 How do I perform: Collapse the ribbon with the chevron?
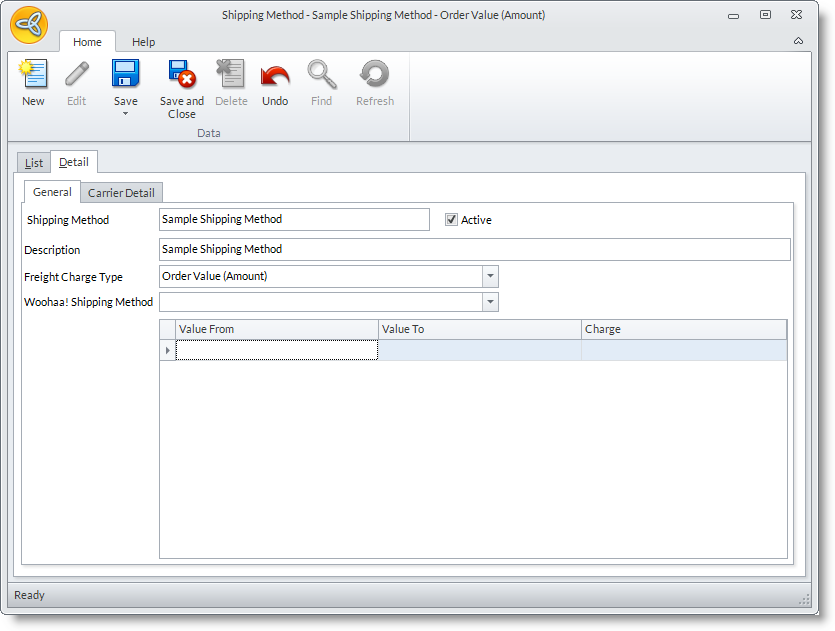click(x=798, y=41)
